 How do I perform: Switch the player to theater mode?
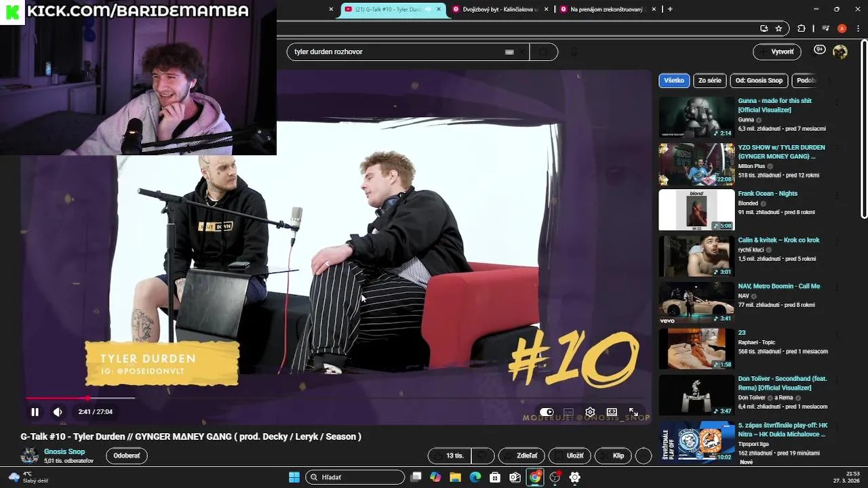612,412
